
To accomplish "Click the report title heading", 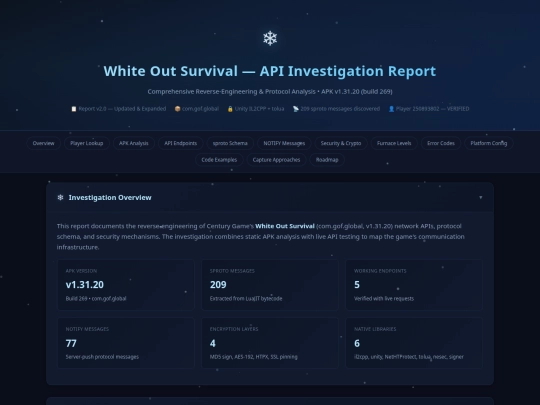I will point(270,71).
